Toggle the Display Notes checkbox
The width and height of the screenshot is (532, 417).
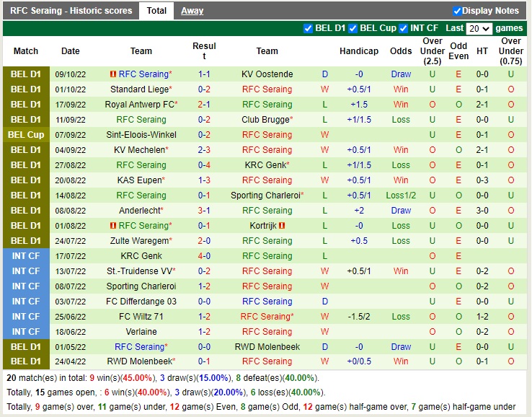tap(457, 11)
